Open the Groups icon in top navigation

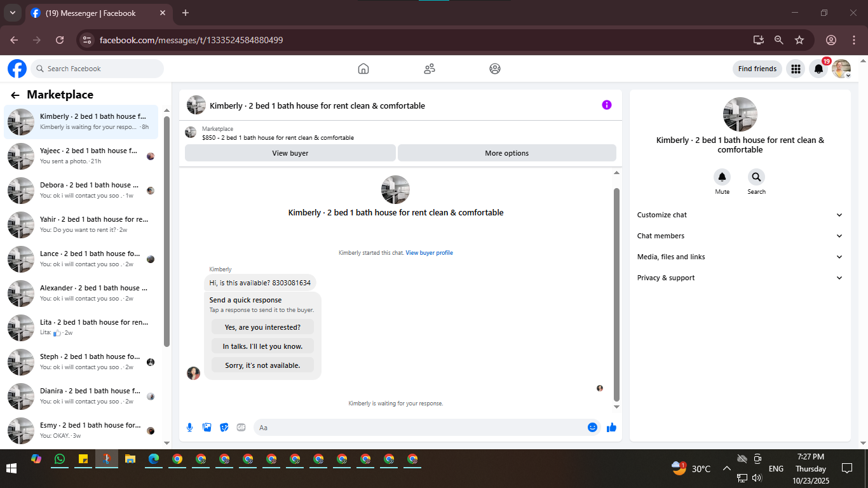[495, 69]
